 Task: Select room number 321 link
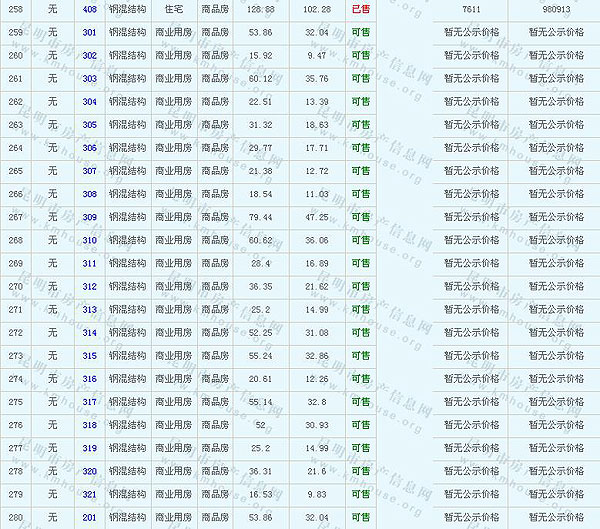(90, 495)
